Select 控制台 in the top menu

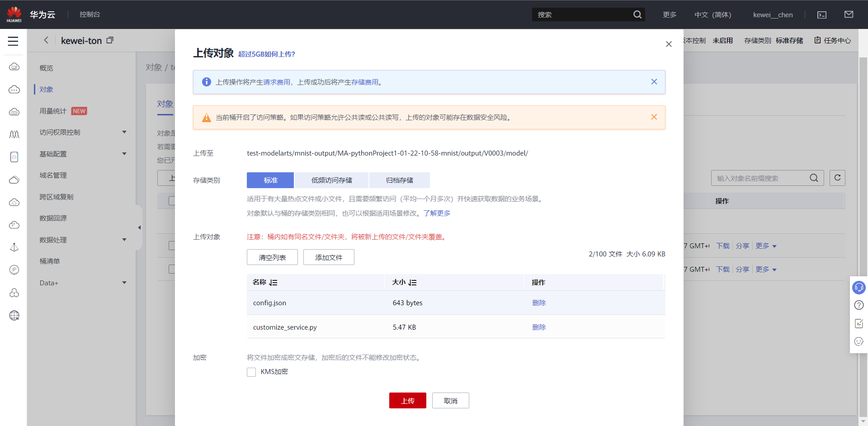point(90,14)
